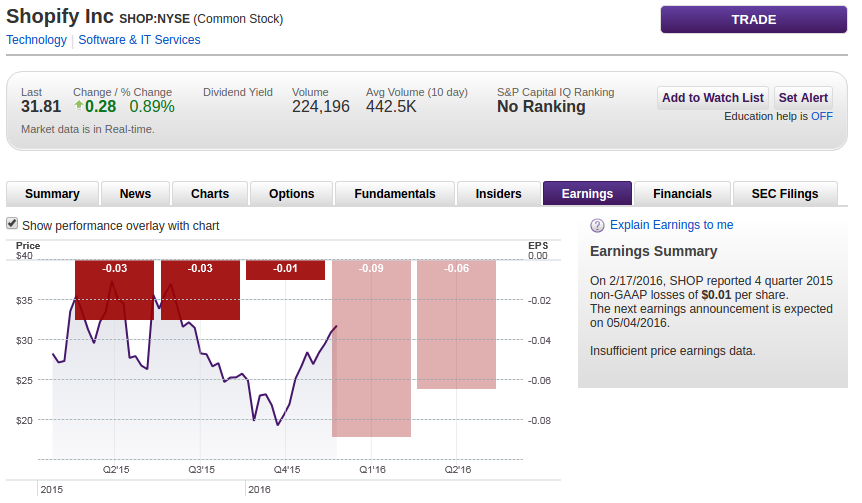862x503 pixels.
Task: Click the Q1'16 -0.09 estimate bar
Action: click(x=371, y=349)
